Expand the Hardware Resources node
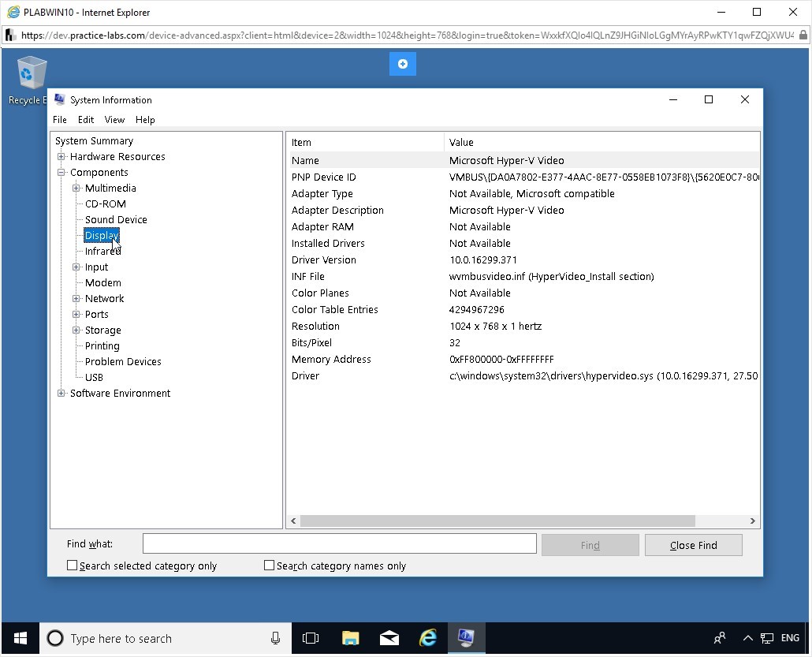The height and width of the screenshot is (657, 812). (61, 156)
